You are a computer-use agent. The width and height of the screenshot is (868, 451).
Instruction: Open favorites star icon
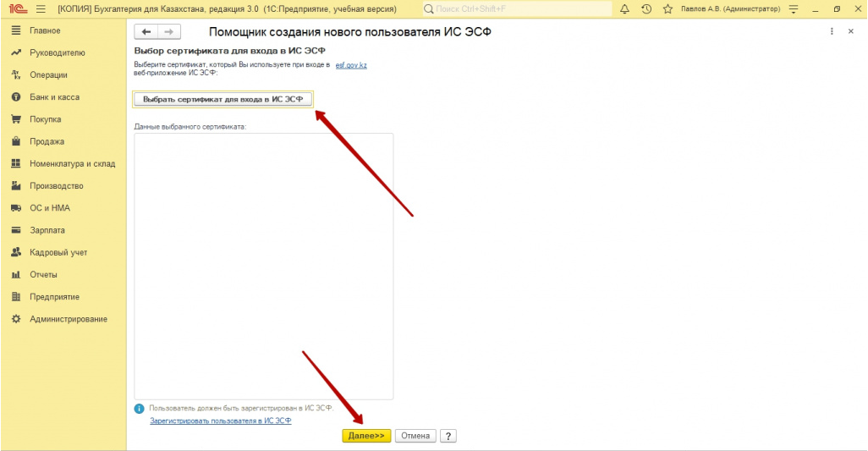[667, 8]
